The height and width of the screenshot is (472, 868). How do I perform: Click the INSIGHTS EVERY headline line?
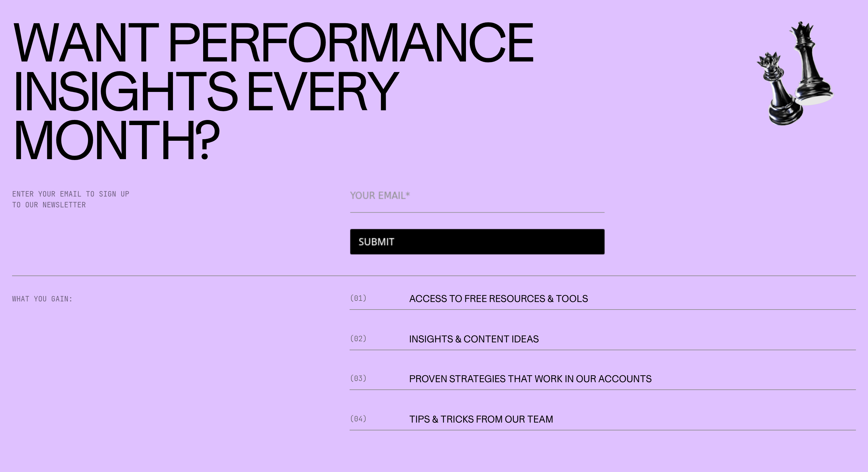[206, 91]
